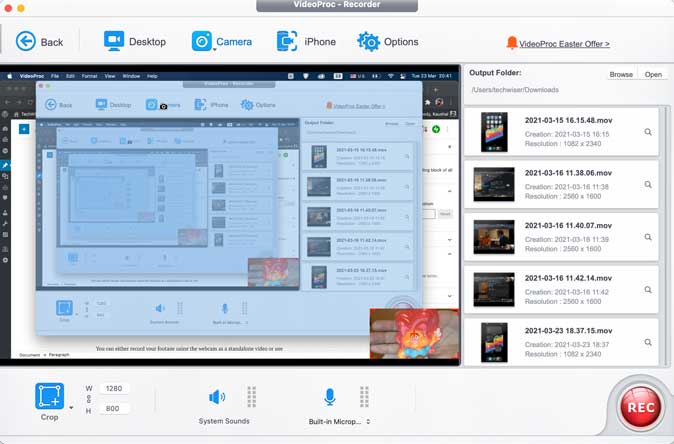Click magnifier for 2021-03-15 16.15.48.mov
Screen dimensions: 674x444
click(648, 132)
